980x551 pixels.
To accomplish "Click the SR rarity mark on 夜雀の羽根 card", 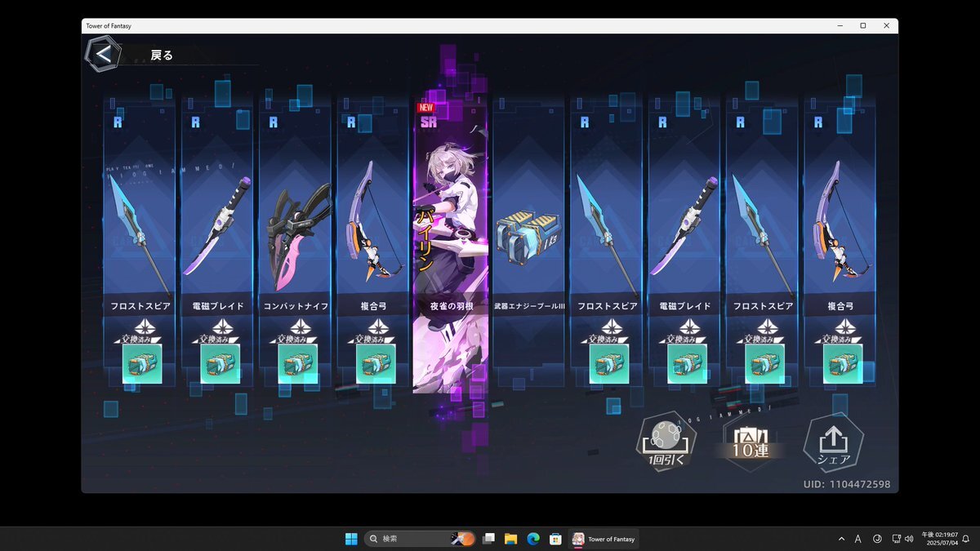I will click(x=429, y=122).
